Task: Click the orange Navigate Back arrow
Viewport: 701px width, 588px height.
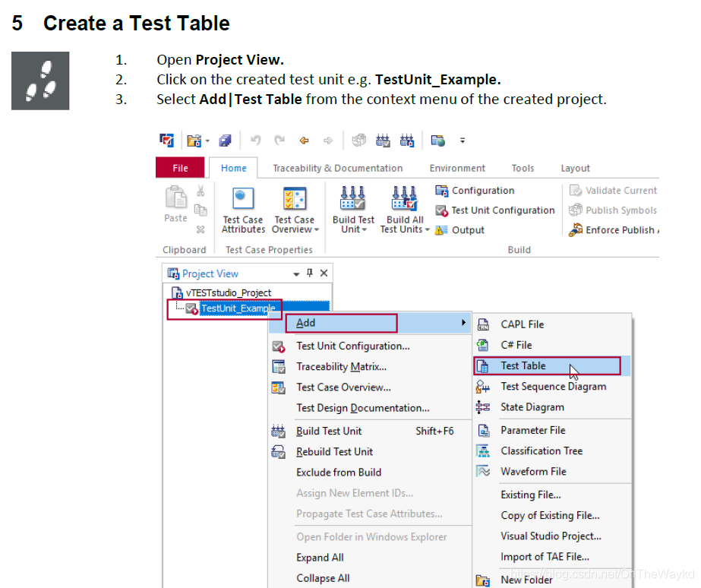Action: [x=304, y=141]
